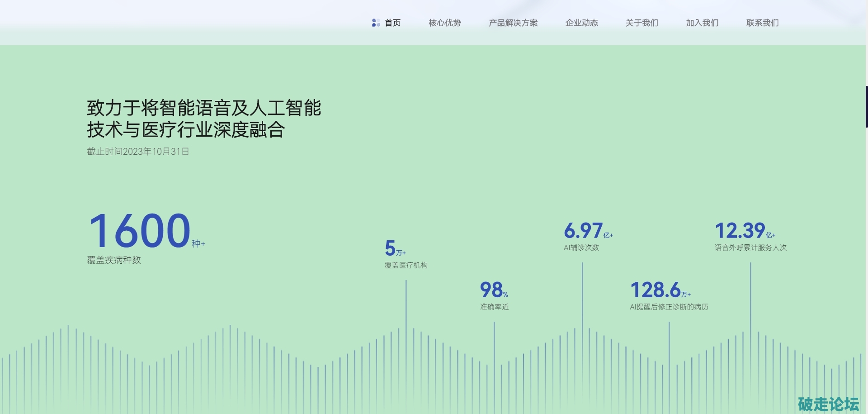Click the dots icon beside 首页

point(375,23)
